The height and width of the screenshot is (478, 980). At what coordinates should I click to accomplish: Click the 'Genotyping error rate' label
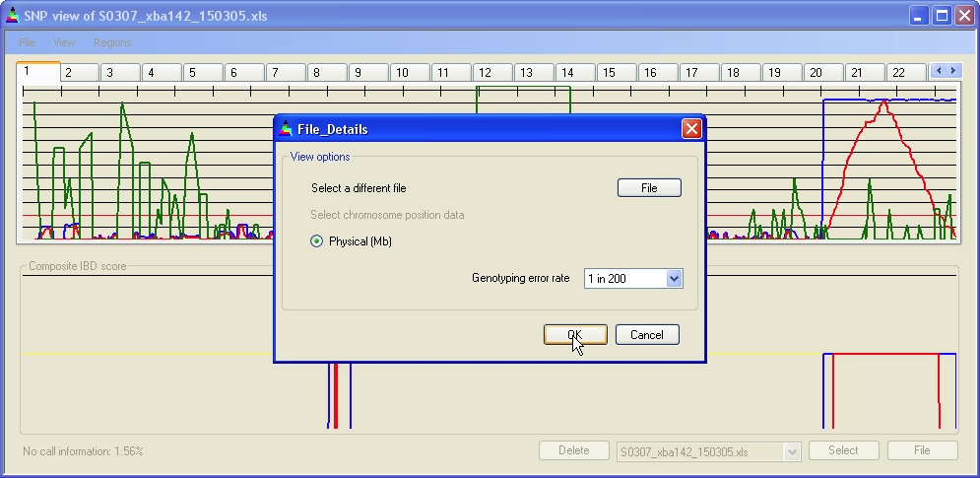tap(521, 278)
